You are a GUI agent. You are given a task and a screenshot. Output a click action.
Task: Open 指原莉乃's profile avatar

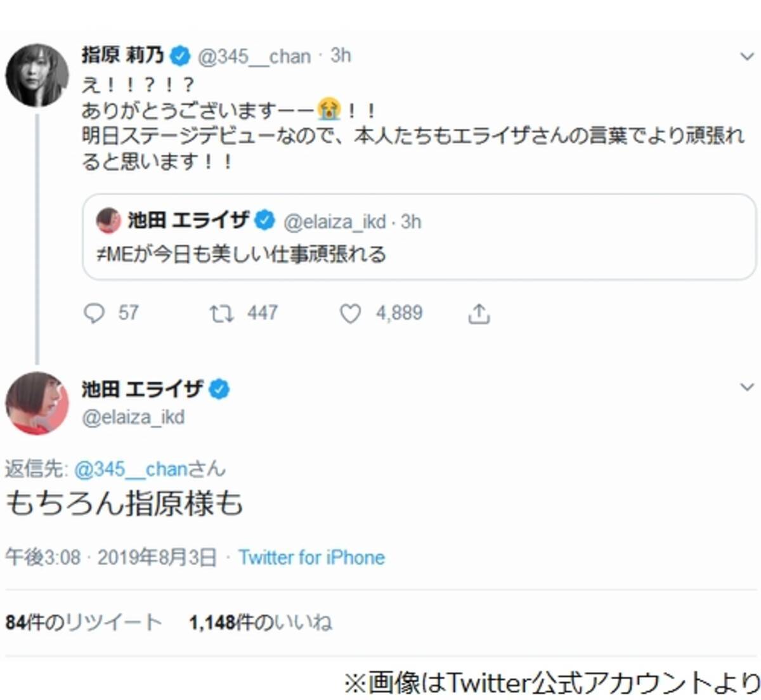click(x=37, y=75)
